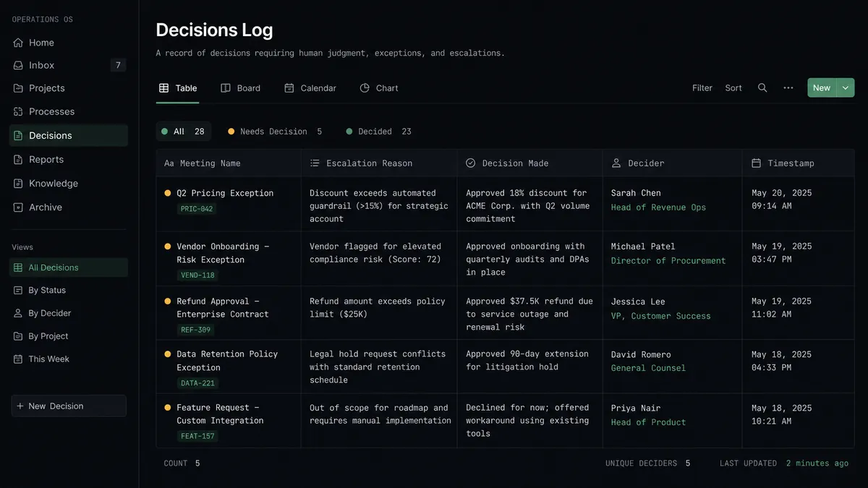Click the Data Retention Policy Exception title
The width and height of the screenshot is (868, 488).
click(x=227, y=361)
